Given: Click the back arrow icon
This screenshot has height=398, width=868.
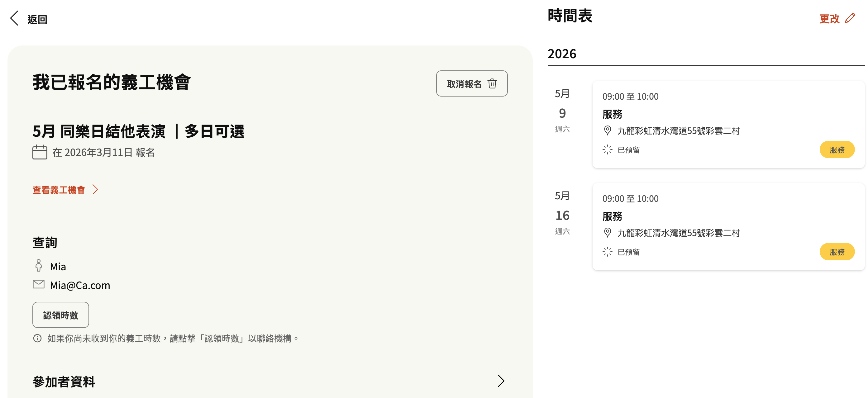Looking at the screenshot, I should pos(14,18).
